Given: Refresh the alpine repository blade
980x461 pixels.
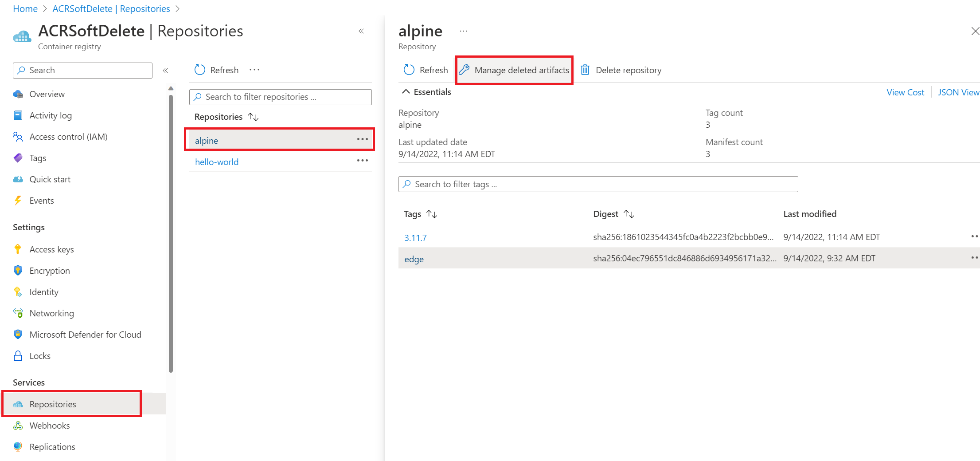Looking at the screenshot, I should 426,70.
